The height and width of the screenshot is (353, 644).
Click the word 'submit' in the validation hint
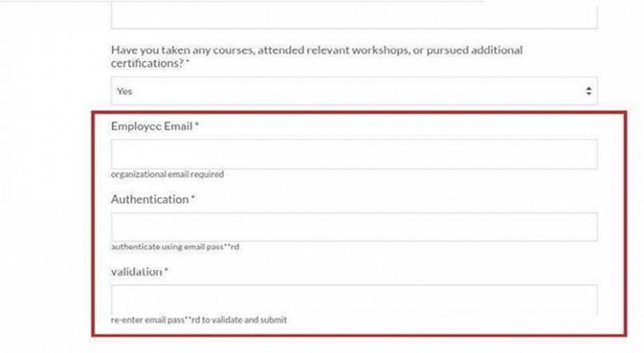click(275, 320)
